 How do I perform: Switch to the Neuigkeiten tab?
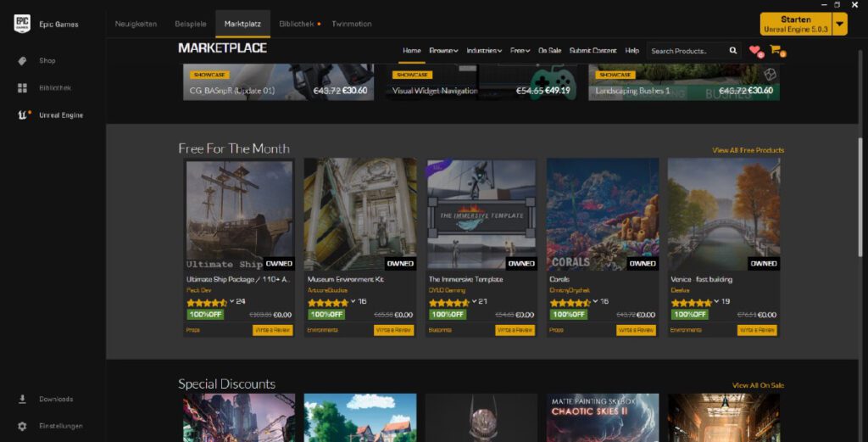click(x=136, y=24)
